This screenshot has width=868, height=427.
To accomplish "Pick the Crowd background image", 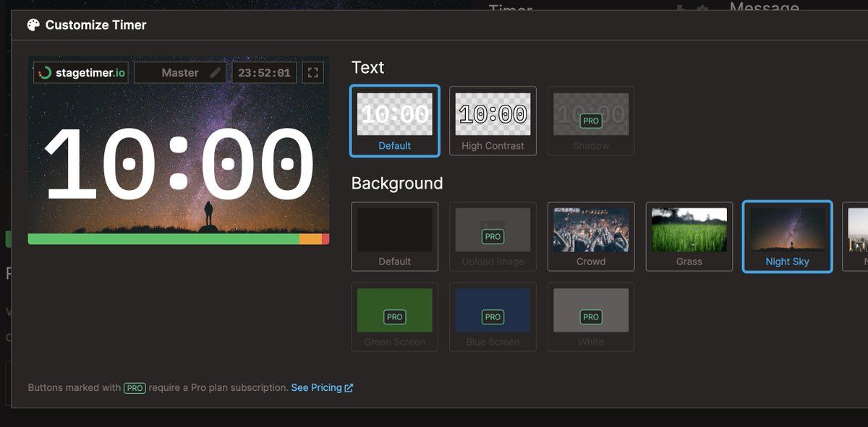I will [x=591, y=236].
